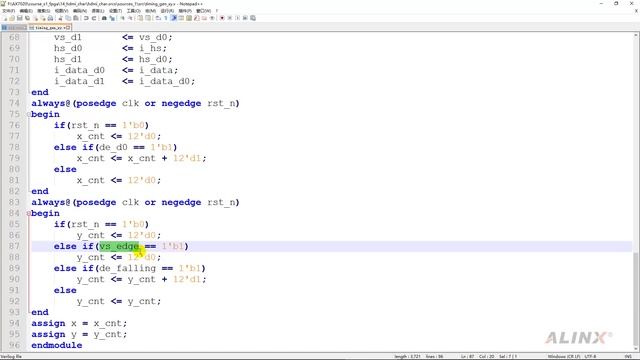Open the 插件(P) Plugins menu
The width and height of the screenshot is (640, 360).
[x=185, y=11]
